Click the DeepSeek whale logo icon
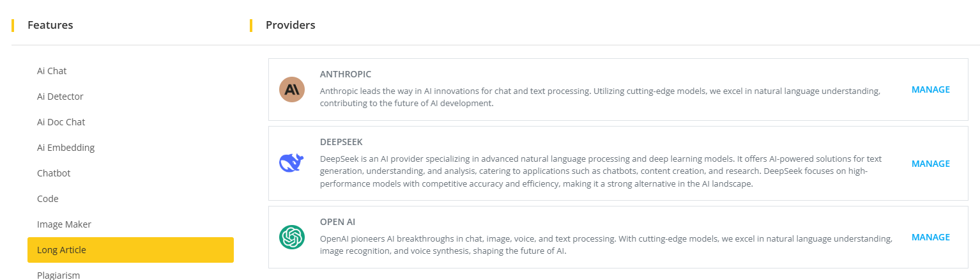980x280 pixels. point(292,163)
